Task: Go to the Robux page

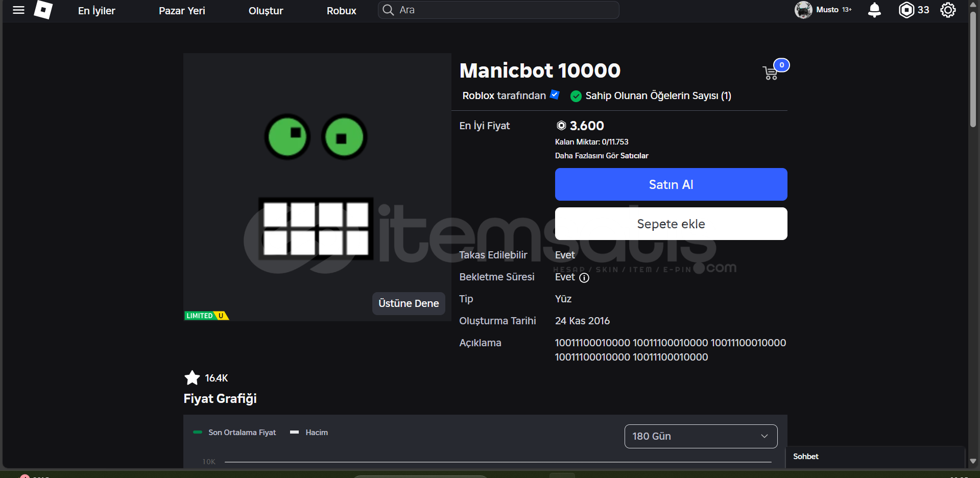Action: point(341,11)
